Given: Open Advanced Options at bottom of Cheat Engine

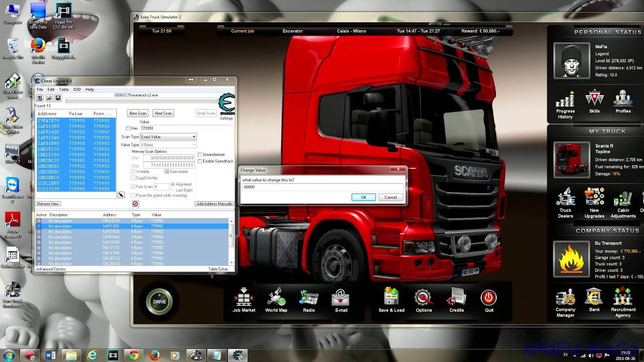Looking at the screenshot, I should coord(51,269).
